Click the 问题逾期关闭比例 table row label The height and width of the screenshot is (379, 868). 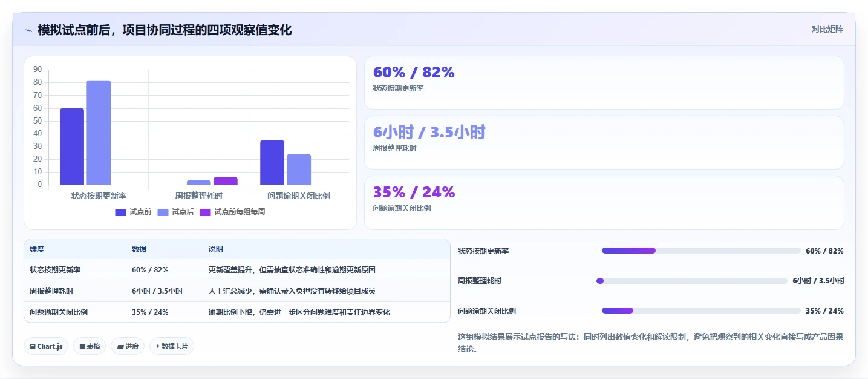pos(59,312)
